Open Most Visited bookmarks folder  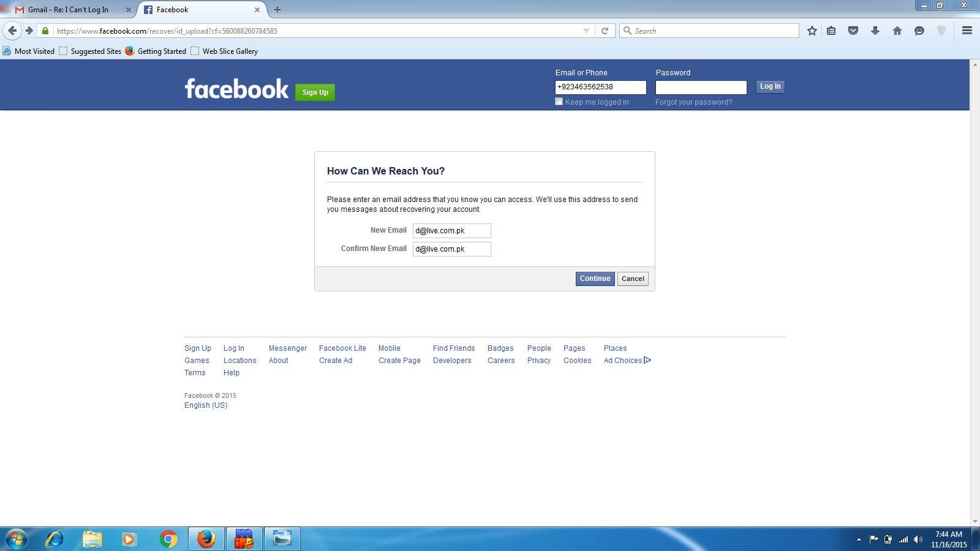pyautogui.click(x=29, y=51)
